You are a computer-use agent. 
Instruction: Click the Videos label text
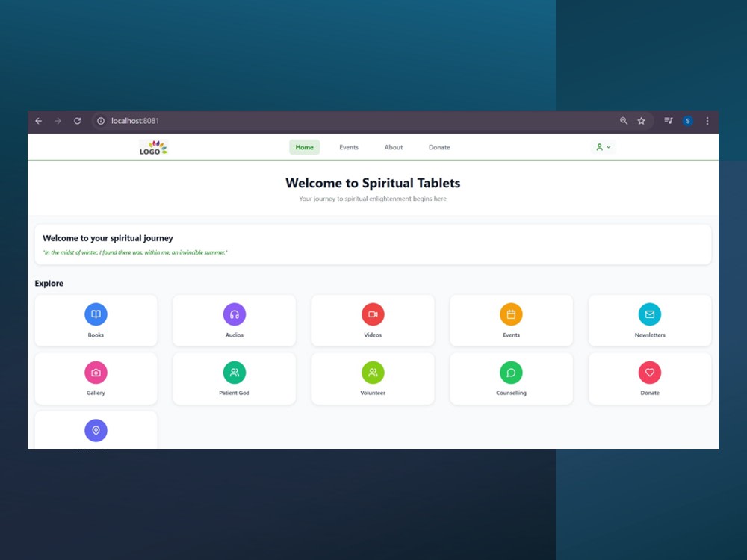[x=373, y=335]
